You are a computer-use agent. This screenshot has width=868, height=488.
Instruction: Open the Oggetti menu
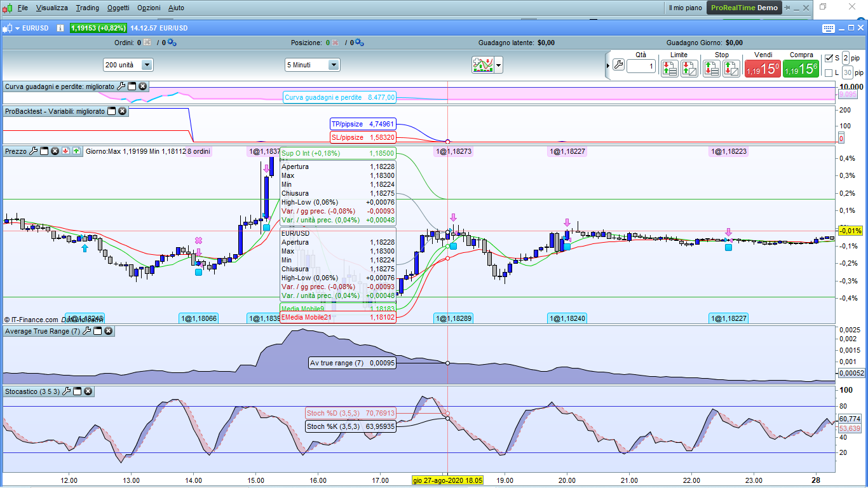tap(118, 8)
